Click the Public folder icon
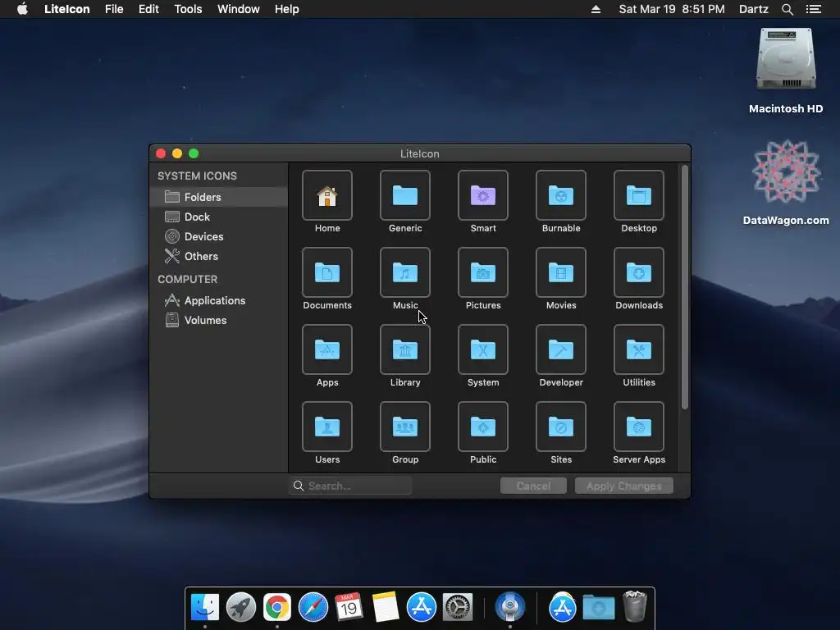840x630 pixels. tap(483, 427)
